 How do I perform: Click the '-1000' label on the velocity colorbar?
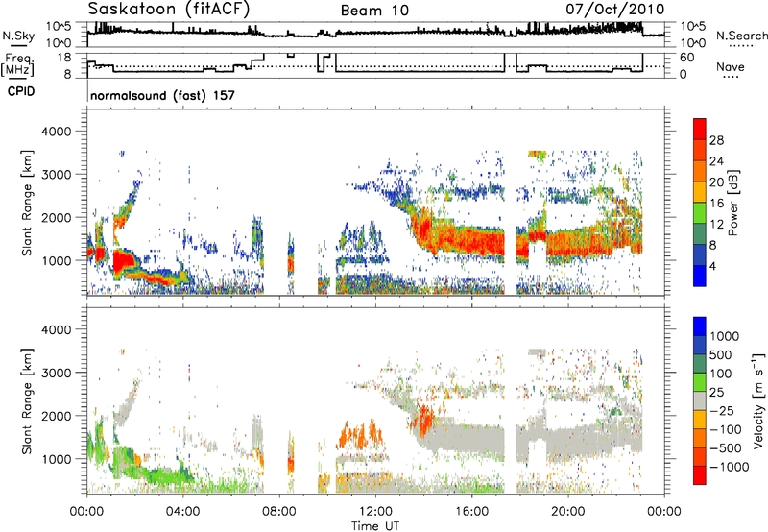pos(729,467)
